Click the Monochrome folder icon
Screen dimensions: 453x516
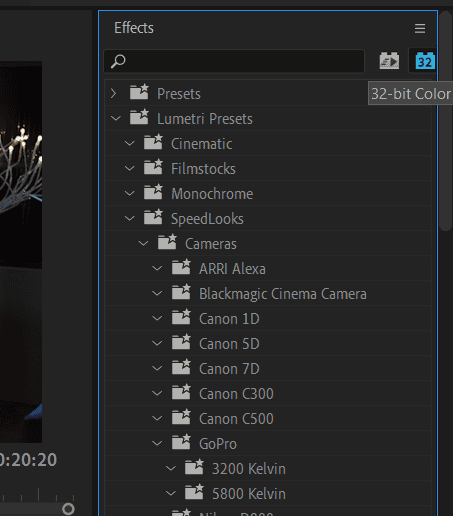tap(153, 192)
